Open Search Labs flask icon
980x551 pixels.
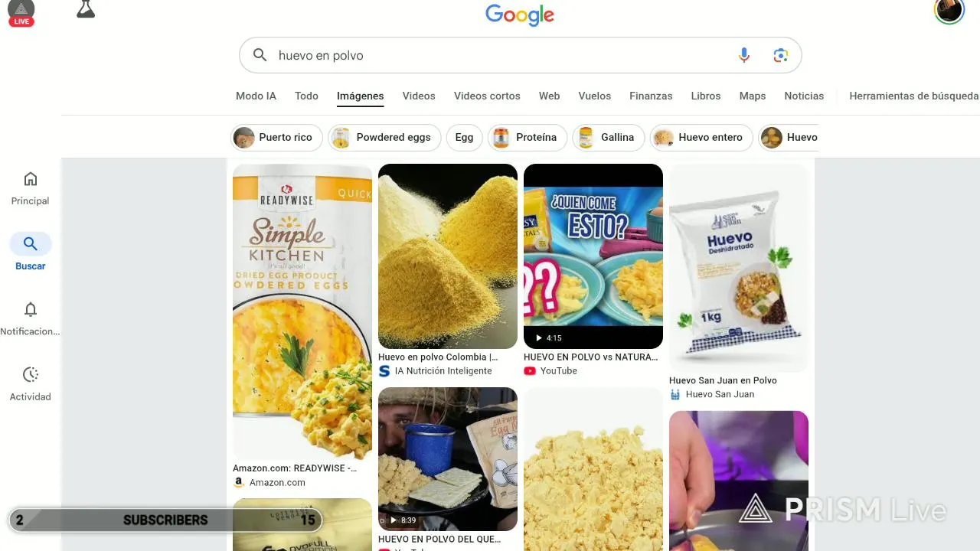click(86, 10)
